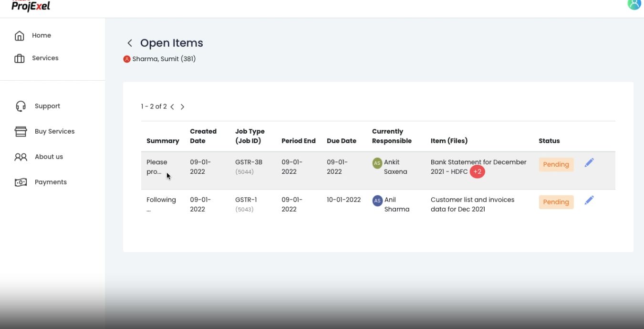This screenshot has height=329, width=644.
Task: Click the Buy Services storefront icon
Action: pos(21,131)
